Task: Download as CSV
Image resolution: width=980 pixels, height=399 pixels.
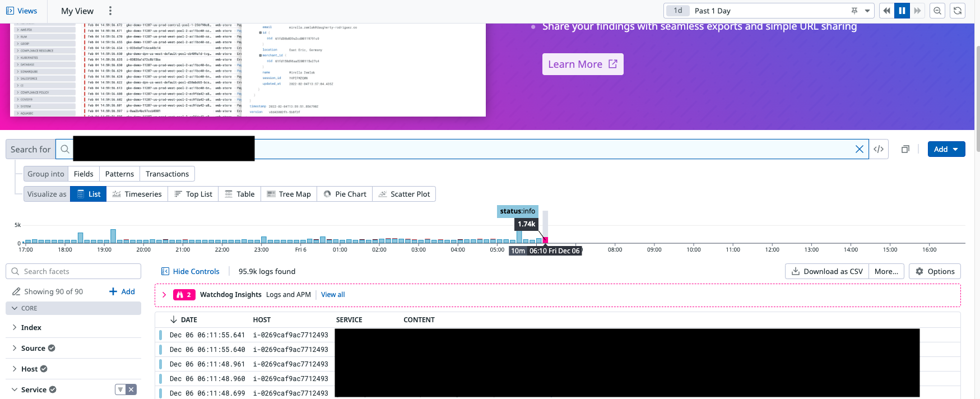Action: tap(827, 271)
